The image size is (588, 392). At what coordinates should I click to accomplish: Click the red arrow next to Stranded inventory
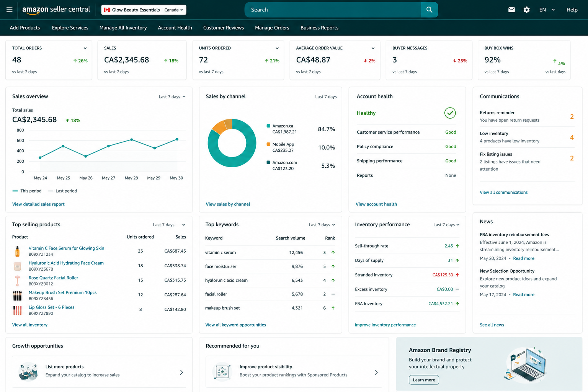pos(457,275)
